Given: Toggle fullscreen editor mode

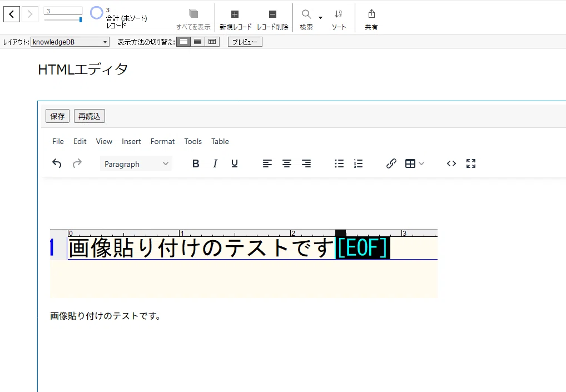Looking at the screenshot, I should 471,163.
